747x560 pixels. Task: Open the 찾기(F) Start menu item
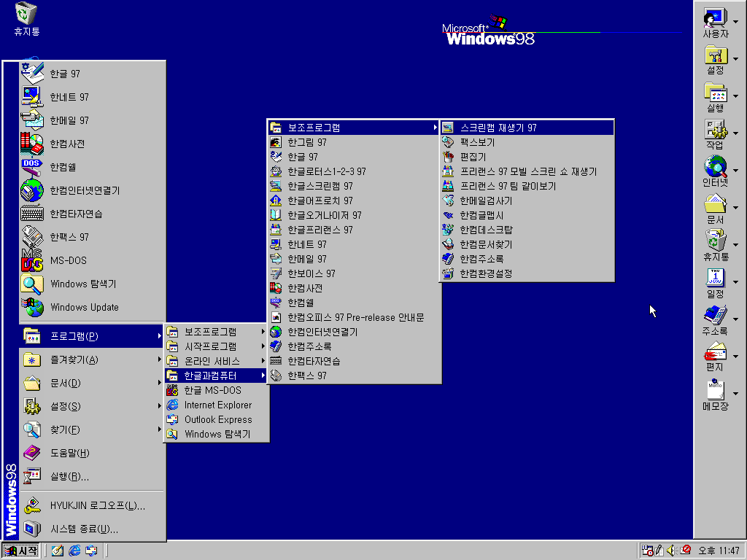[x=93, y=429]
